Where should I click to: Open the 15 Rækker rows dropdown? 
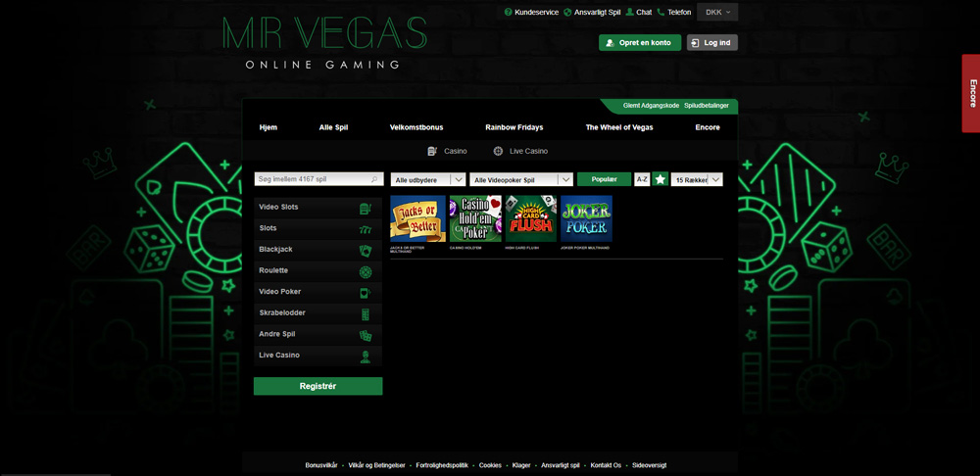pyautogui.click(x=697, y=180)
